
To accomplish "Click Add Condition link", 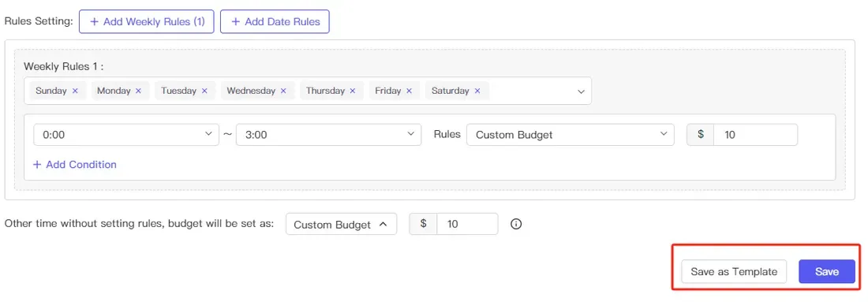I will coord(75,164).
